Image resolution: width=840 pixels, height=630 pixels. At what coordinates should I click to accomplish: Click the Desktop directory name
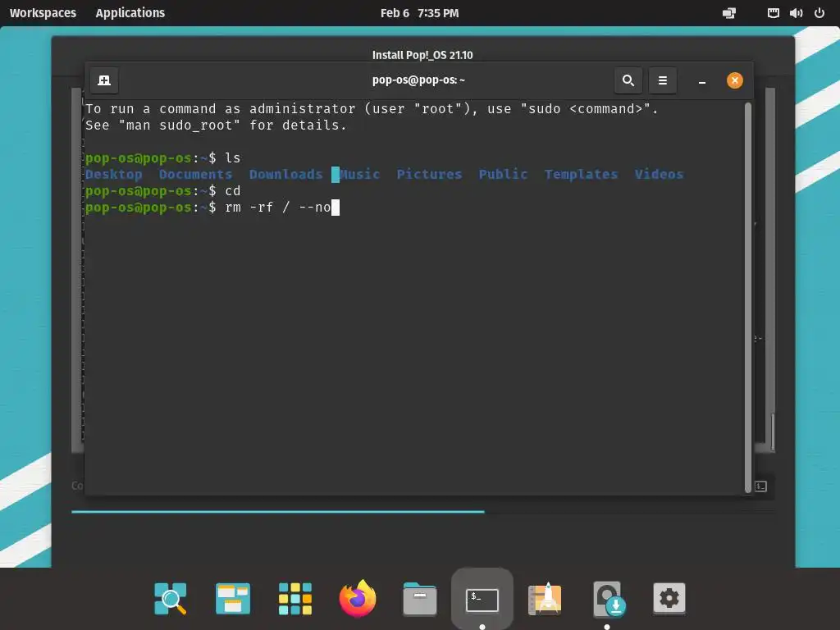[113, 175]
